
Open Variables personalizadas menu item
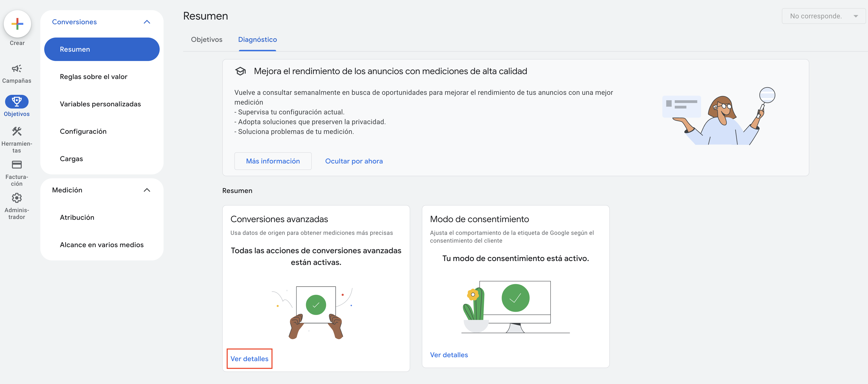tap(100, 104)
